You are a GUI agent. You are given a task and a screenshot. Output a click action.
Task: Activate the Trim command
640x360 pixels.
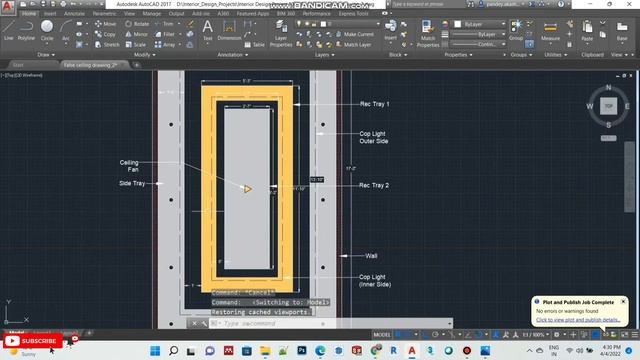tap(164, 24)
